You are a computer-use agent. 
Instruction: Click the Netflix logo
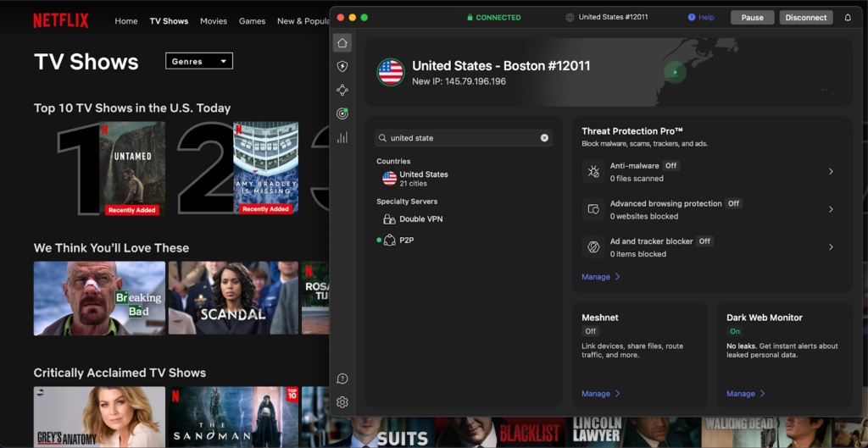(61, 21)
